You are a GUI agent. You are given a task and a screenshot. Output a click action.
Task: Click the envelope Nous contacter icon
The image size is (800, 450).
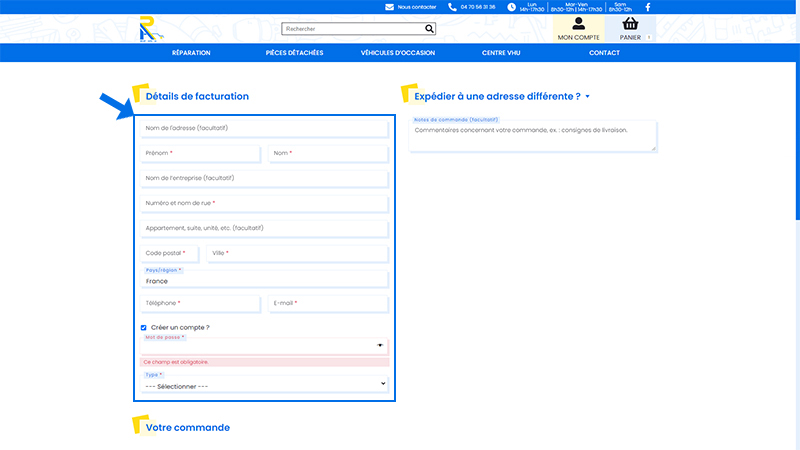coord(389,7)
